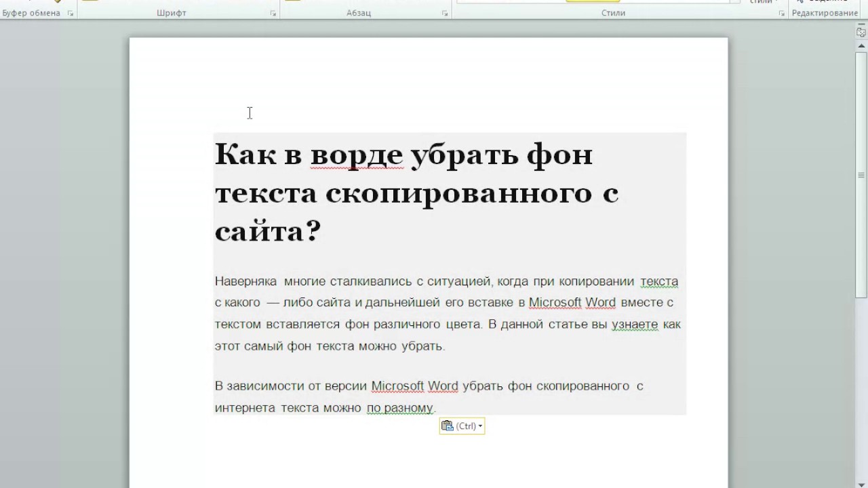The height and width of the screenshot is (488, 868).
Task: Click "Наверняка" at the paragraph start
Action: [x=245, y=281]
